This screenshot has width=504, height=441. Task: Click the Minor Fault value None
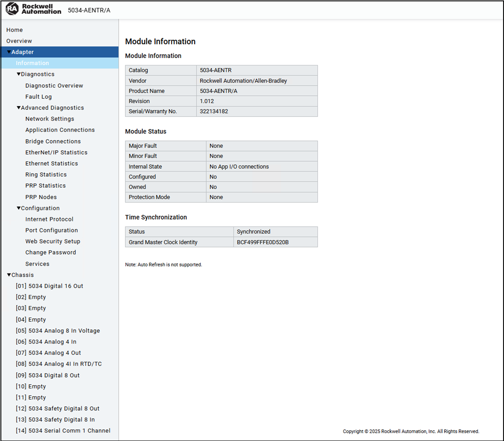pyautogui.click(x=216, y=156)
